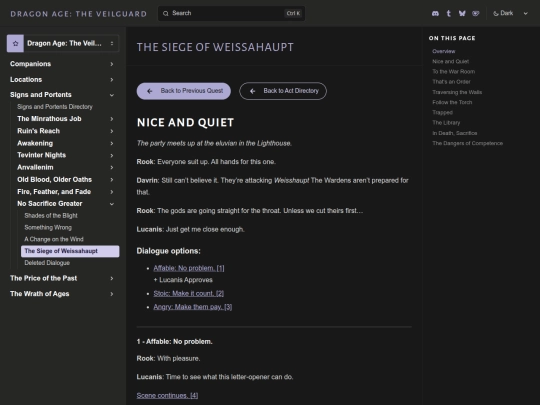Expand Fire, Feather, and Fade chevron
Viewport: 540px width, 405px height.
tap(112, 192)
